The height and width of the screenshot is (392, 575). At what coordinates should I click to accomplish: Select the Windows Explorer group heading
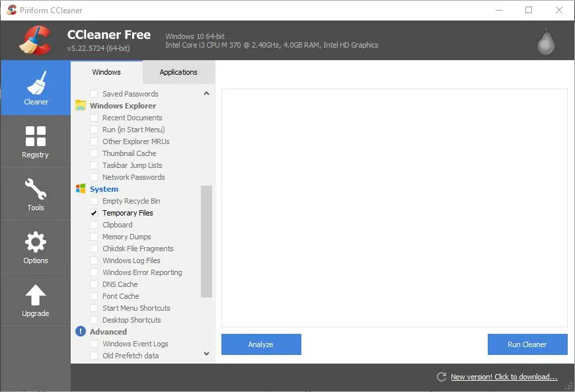point(123,106)
